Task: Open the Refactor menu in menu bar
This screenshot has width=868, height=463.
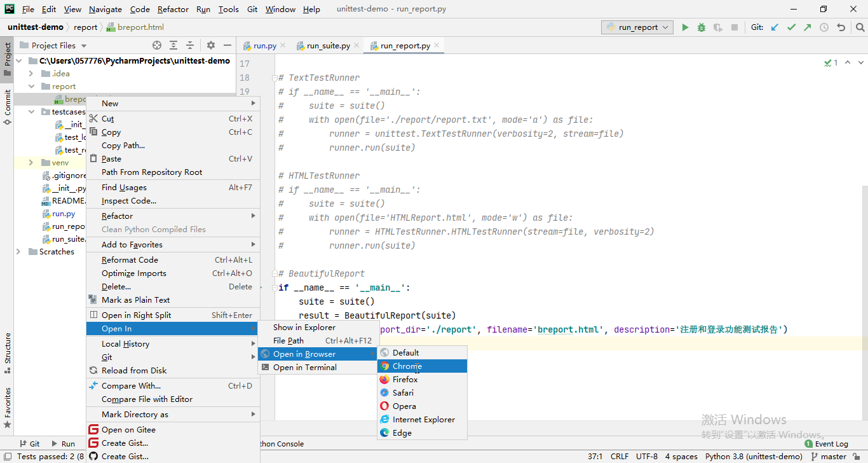Action: click(x=173, y=10)
